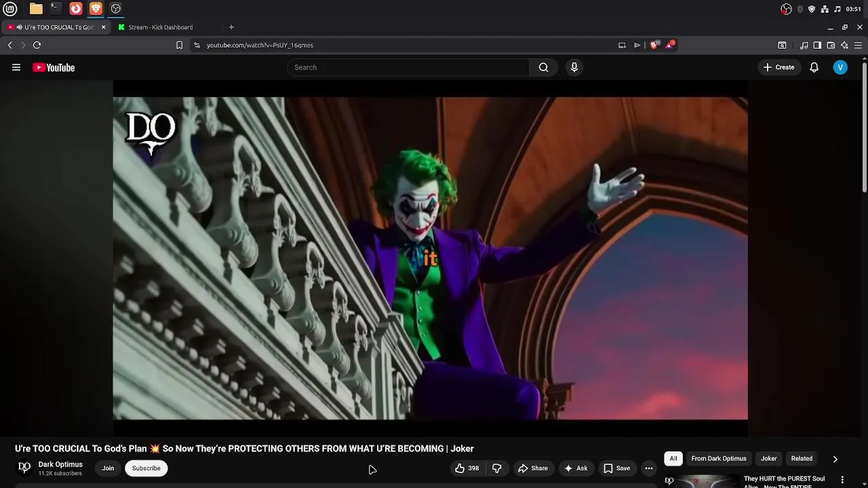The width and height of the screenshot is (868, 488).
Task: Select the All filter chip
Action: click(673, 459)
